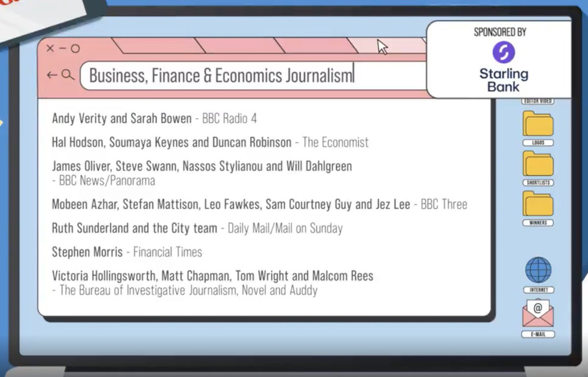Select Victoria Hollingsworth, Matt Chapman entry
This screenshot has height=377, width=588.
coord(213,283)
